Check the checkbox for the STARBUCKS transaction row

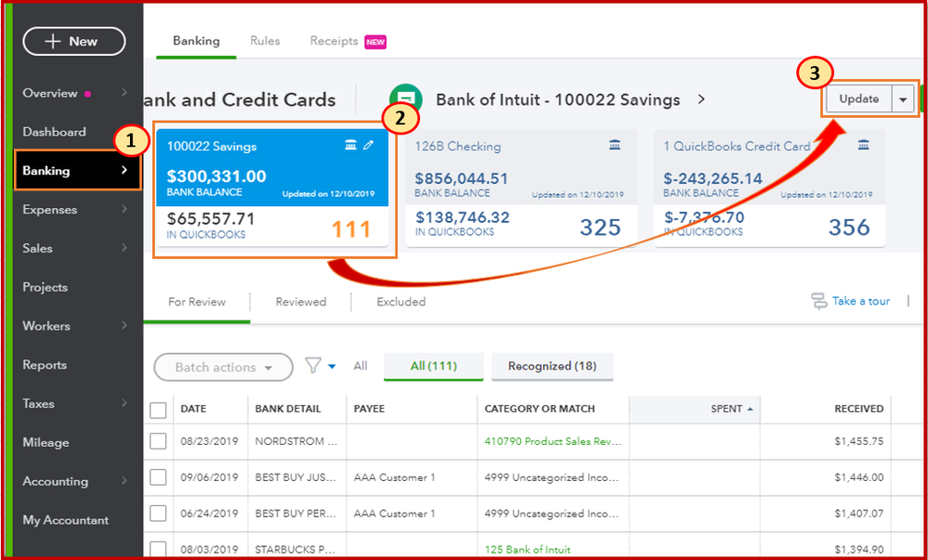click(x=158, y=549)
